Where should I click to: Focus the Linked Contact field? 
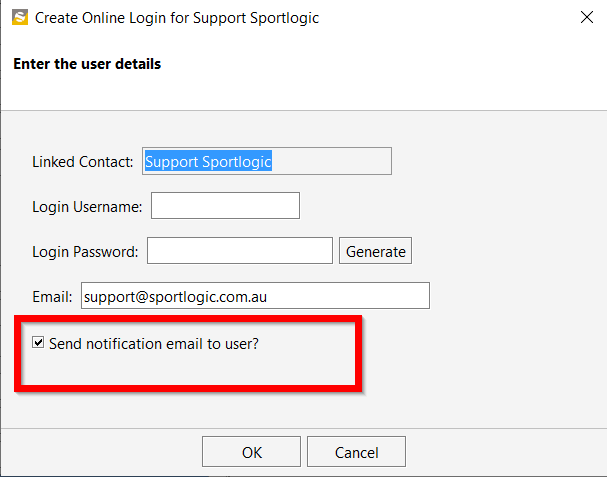[267, 161]
